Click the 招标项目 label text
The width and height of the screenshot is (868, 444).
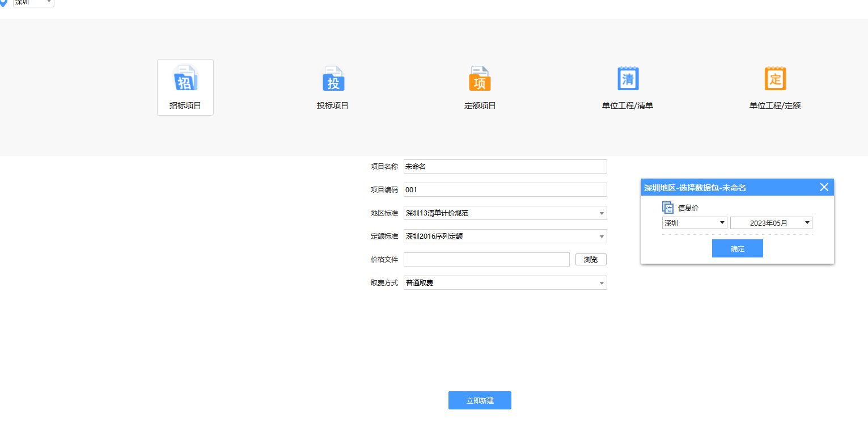pos(185,105)
